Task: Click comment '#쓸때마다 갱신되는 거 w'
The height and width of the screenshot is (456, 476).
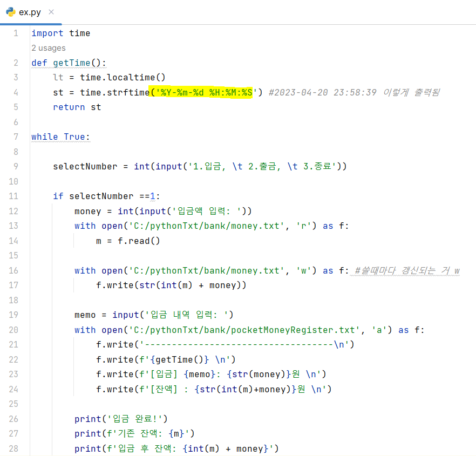Action: coord(407,270)
